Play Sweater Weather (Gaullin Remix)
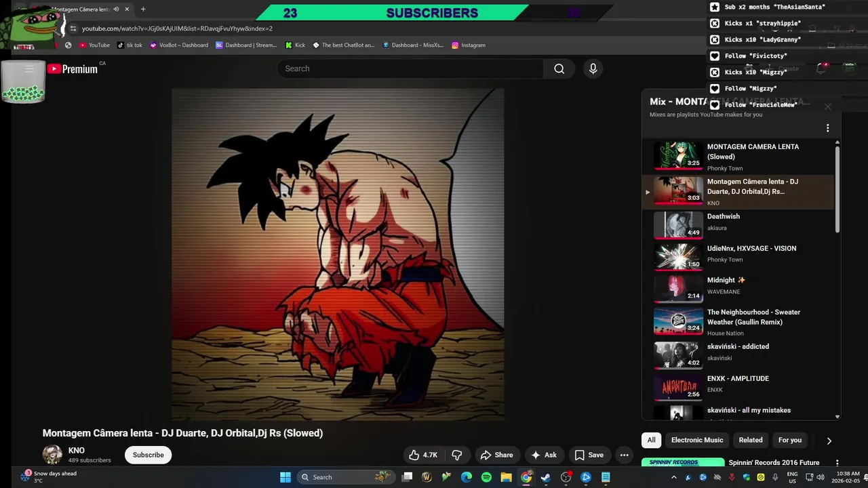Viewport: 868px width, 488px height. coord(738,321)
